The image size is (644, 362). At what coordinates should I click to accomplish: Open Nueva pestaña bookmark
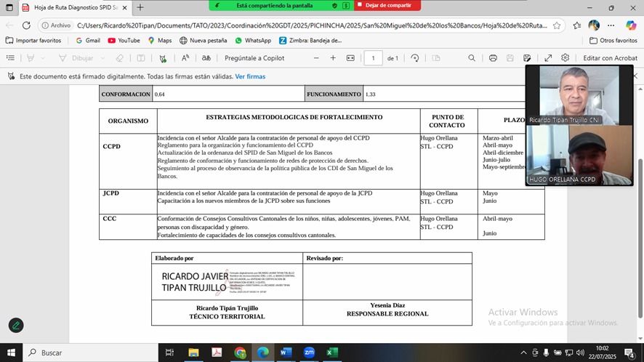[x=203, y=40]
